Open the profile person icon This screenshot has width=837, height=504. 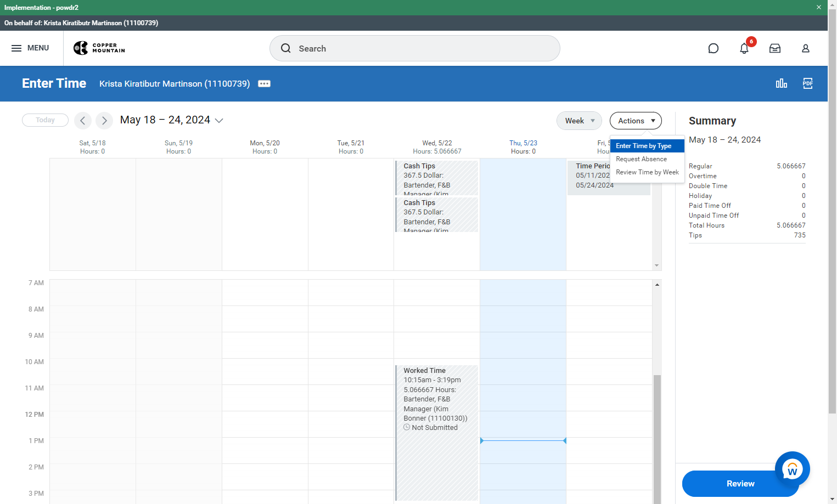(x=806, y=48)
